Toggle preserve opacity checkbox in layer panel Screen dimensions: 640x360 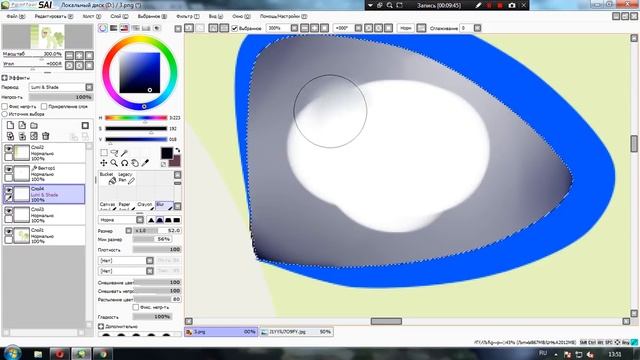[4, 107]
